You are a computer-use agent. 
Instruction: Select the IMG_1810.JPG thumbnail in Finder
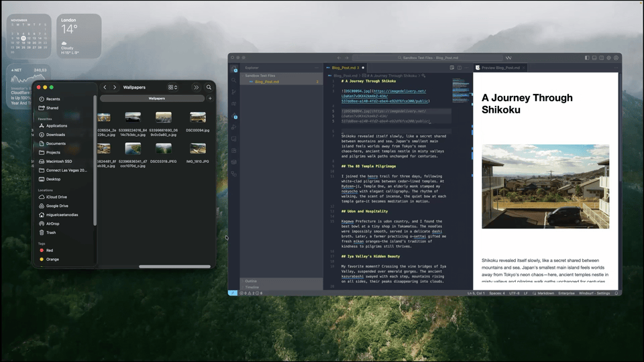click(198, 148)
